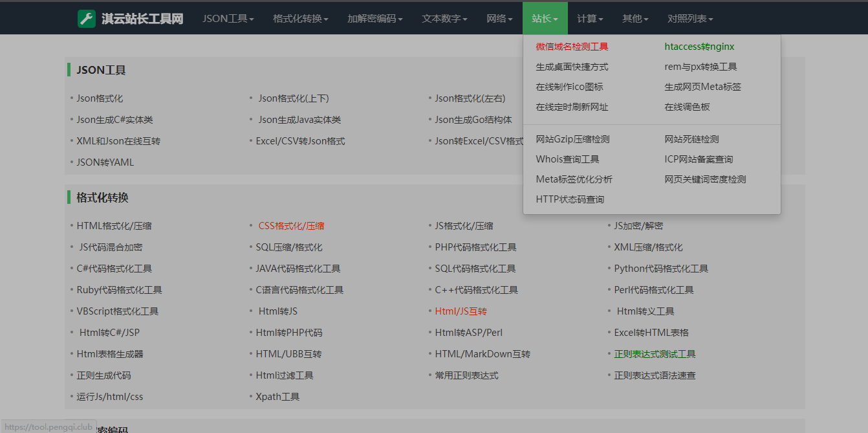Open the JSON工具 dropdown menu
This screenshot has width=868, height=433.
pos(228,19)
